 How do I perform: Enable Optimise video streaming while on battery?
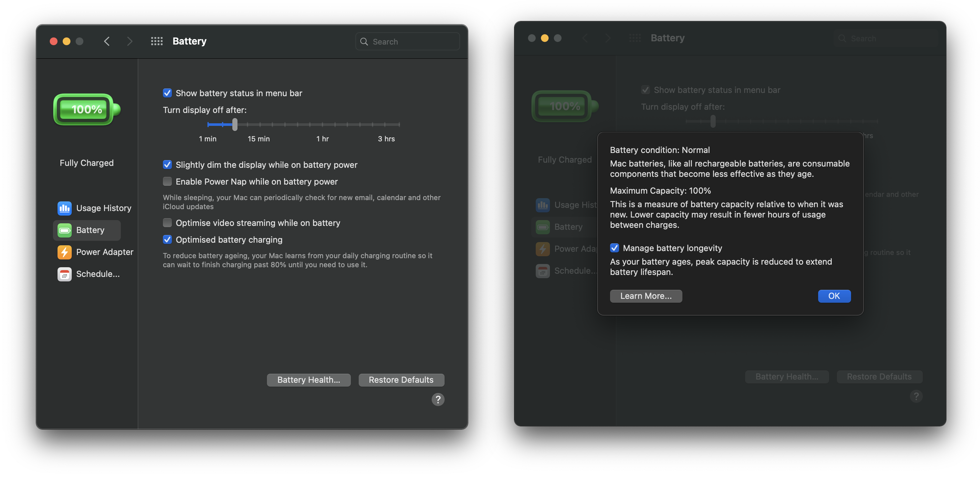[x=167, y=223]
